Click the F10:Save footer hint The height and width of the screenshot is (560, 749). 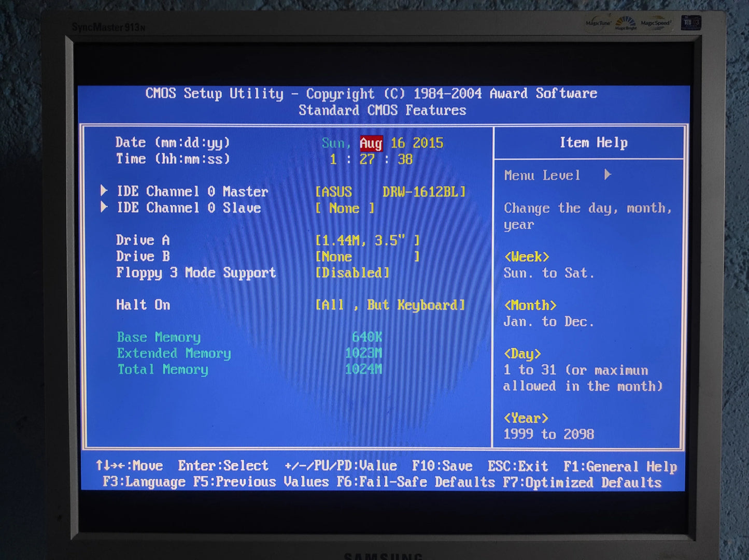point(442,466)
